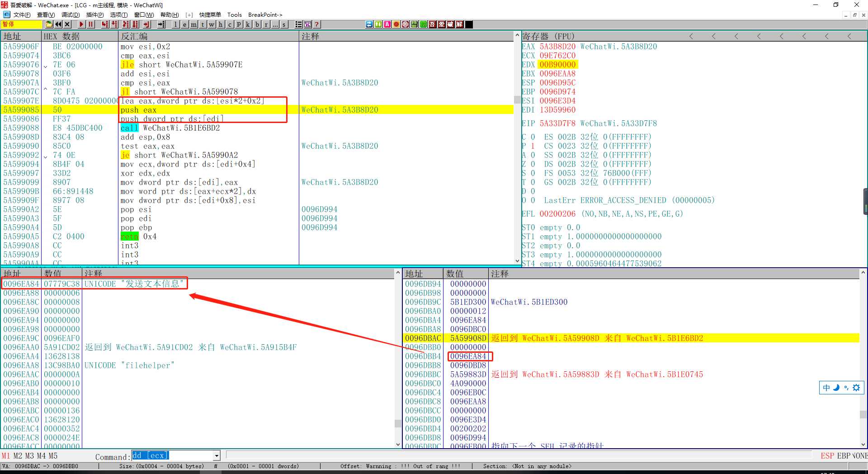
Task: Open references window with 'r' button
Action: coord(266,24)
